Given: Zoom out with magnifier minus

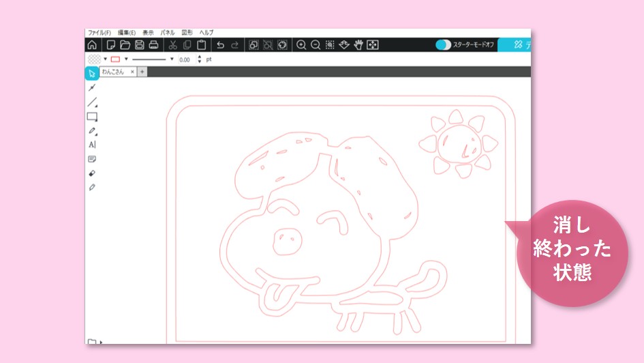Looking at the screenshot, I should tap(316, 45).
